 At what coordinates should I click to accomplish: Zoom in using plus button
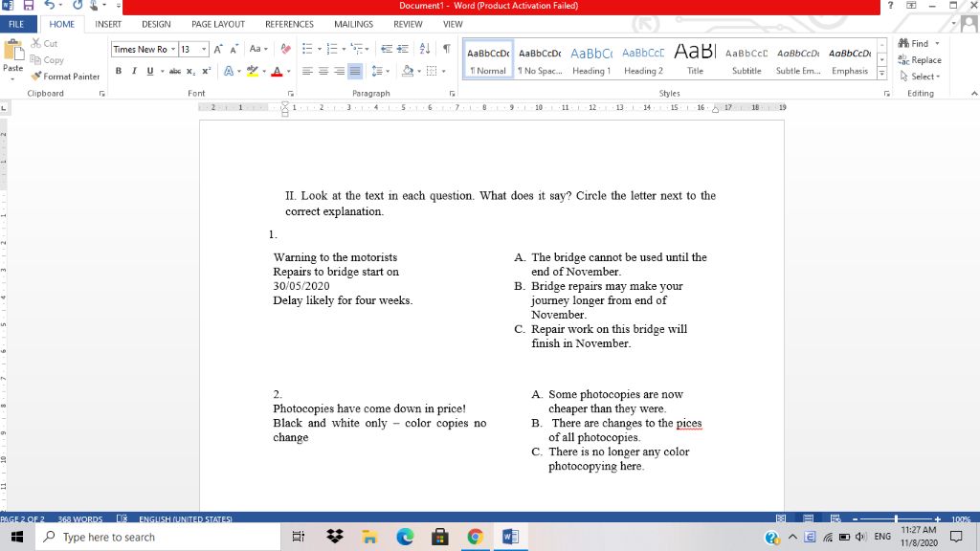tap(938, 519)
